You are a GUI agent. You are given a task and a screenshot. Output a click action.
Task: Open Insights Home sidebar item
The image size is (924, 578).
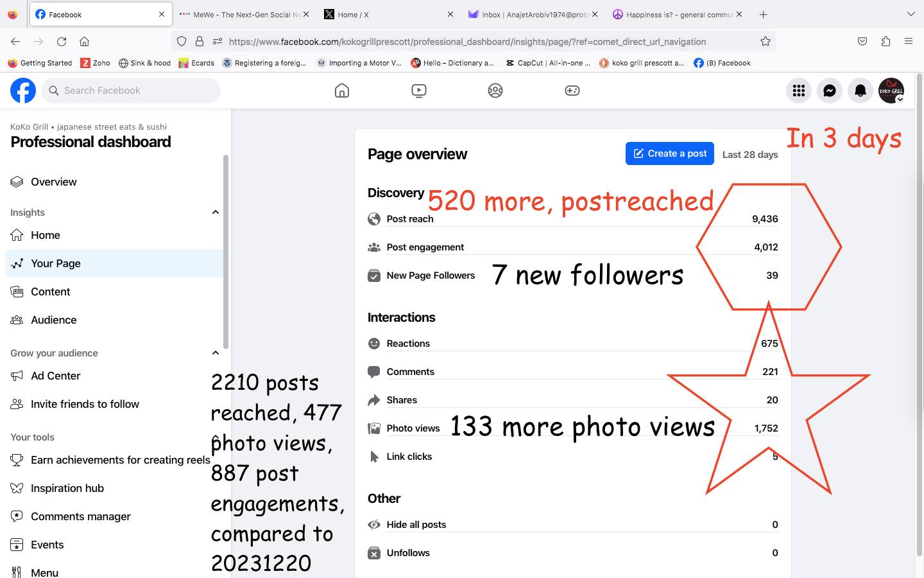114,235
